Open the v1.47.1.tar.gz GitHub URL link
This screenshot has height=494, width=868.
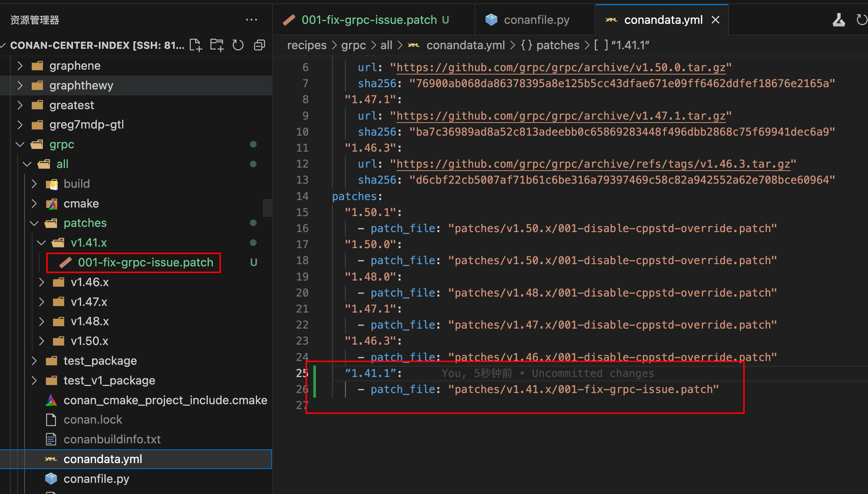561,116
